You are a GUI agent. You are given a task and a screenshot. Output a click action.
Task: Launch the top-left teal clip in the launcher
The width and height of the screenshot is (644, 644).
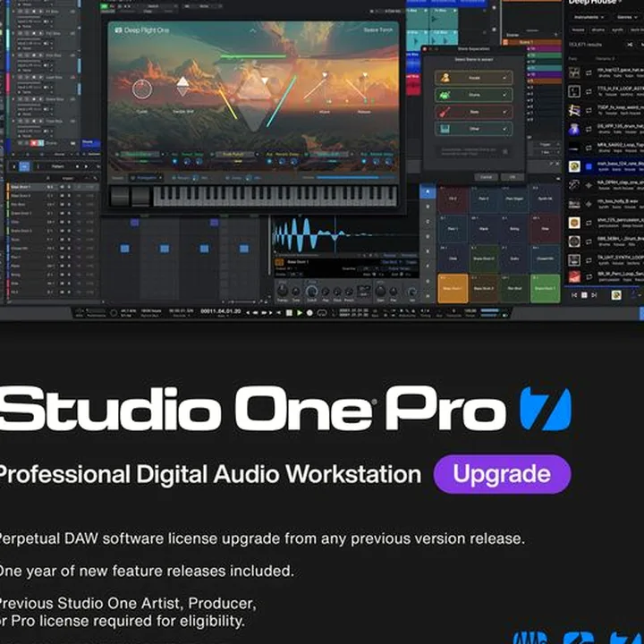click(x=418, y=18)
